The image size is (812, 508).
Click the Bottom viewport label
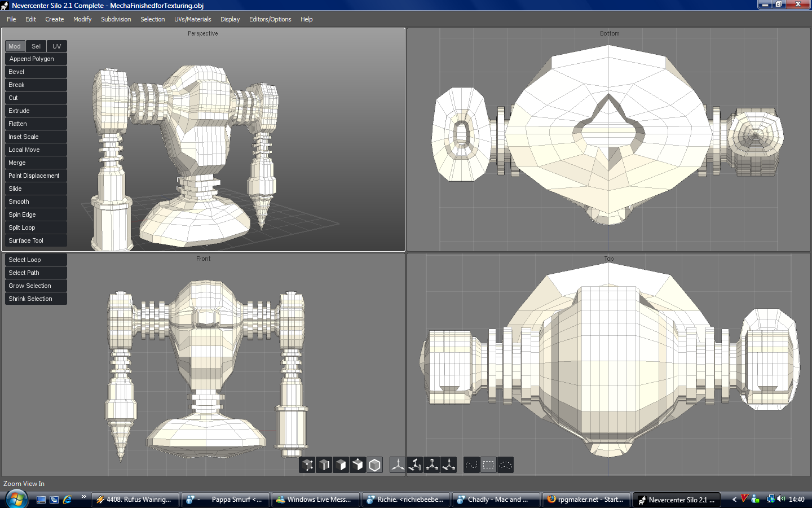point(609,34)
